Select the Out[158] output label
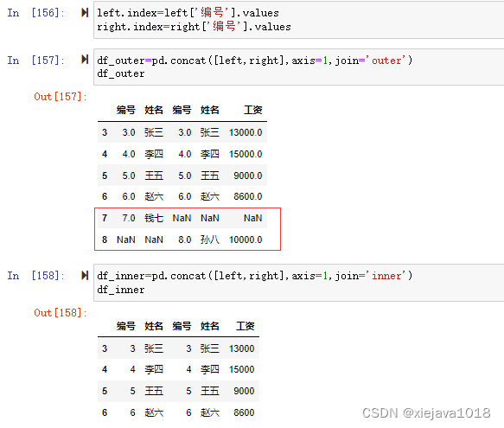Screen dimensions: 504x428 pos(61,312)
